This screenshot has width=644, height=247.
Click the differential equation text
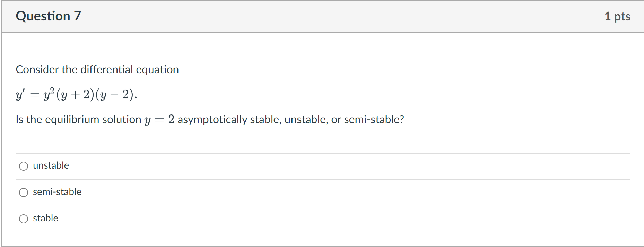pos(76,94)
